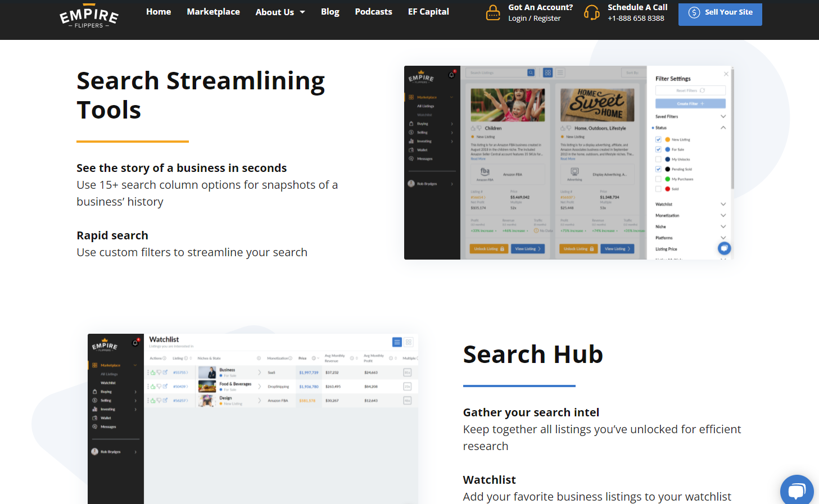
Task: Click the Food & Beverages burger thumbnail
Action: (207, 386)
